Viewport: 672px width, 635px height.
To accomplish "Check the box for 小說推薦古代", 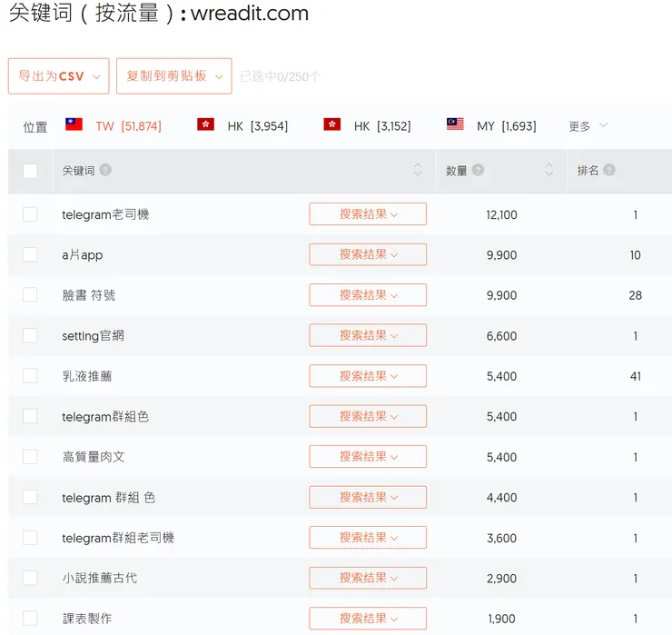I will click(30, 578).
